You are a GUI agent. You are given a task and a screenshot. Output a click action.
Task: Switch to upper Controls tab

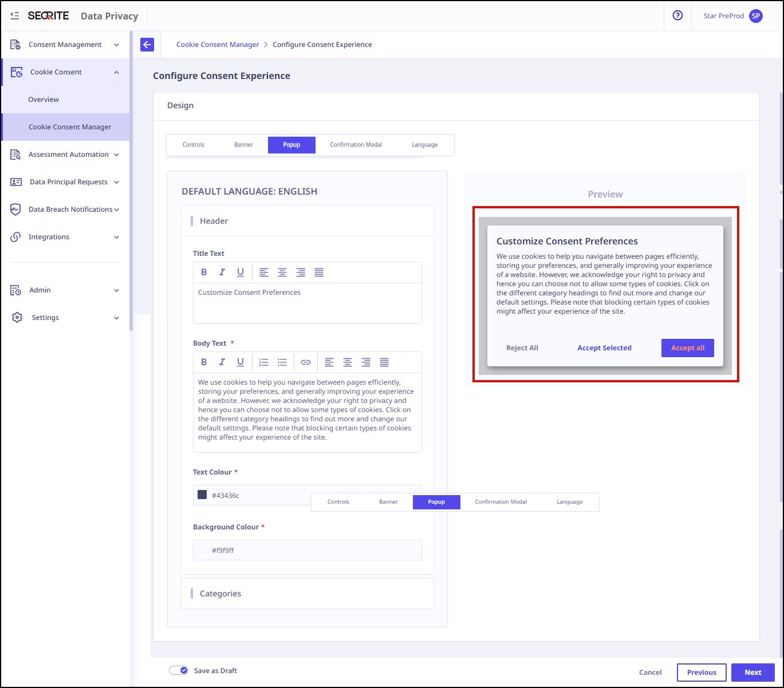pos(194,145)
